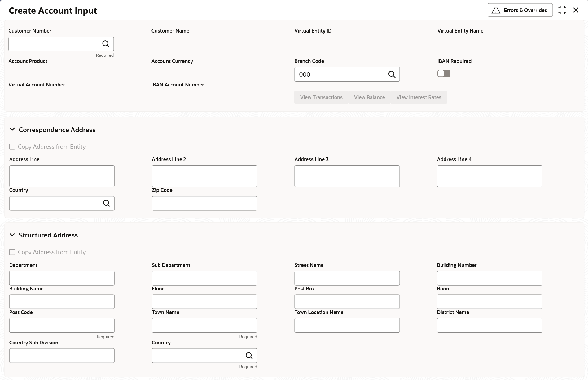588x381 pixels.
Task: Click the Virtual Entity ID label
Action: click(x=313, y=31)
